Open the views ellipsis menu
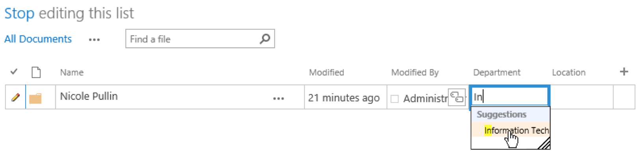Image resolution: width=644 pixels, height=154 pixels. pos(94,40)
